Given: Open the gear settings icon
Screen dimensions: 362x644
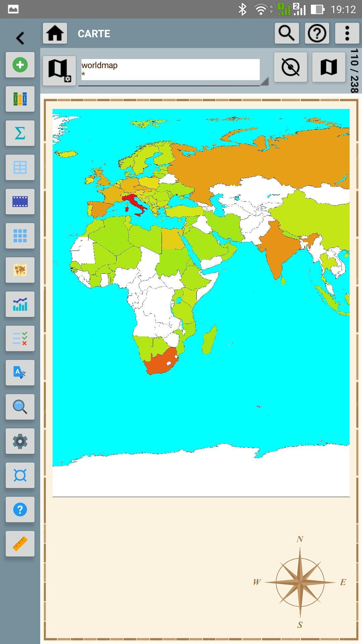Looking at the screenshot, I should (x=20, y=441).
